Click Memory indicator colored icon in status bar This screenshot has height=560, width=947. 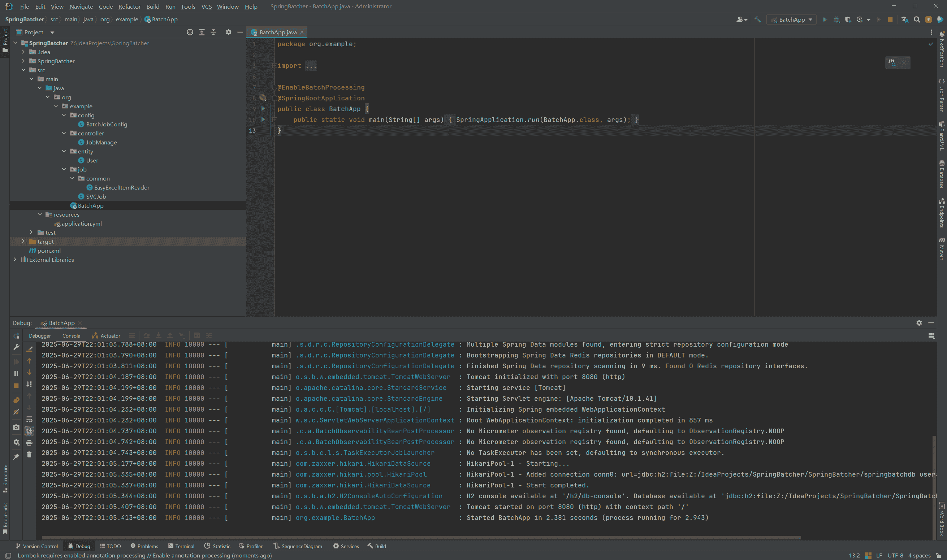868,555
